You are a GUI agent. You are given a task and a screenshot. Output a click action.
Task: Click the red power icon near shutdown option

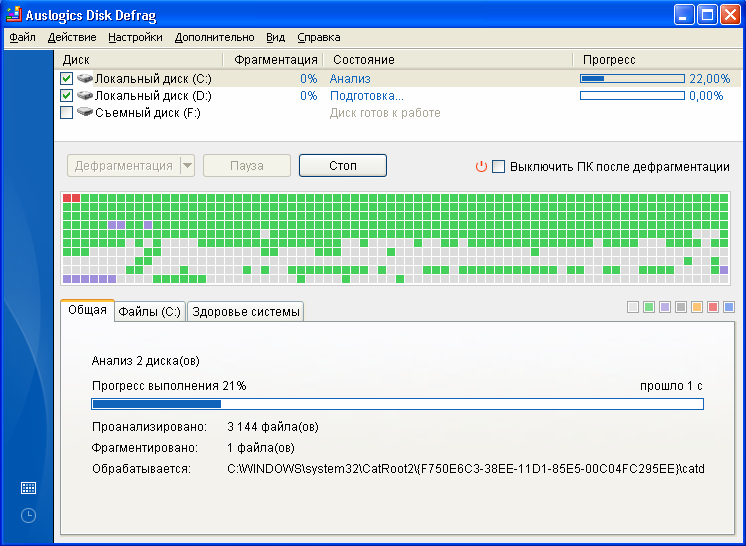coord(481,167)
